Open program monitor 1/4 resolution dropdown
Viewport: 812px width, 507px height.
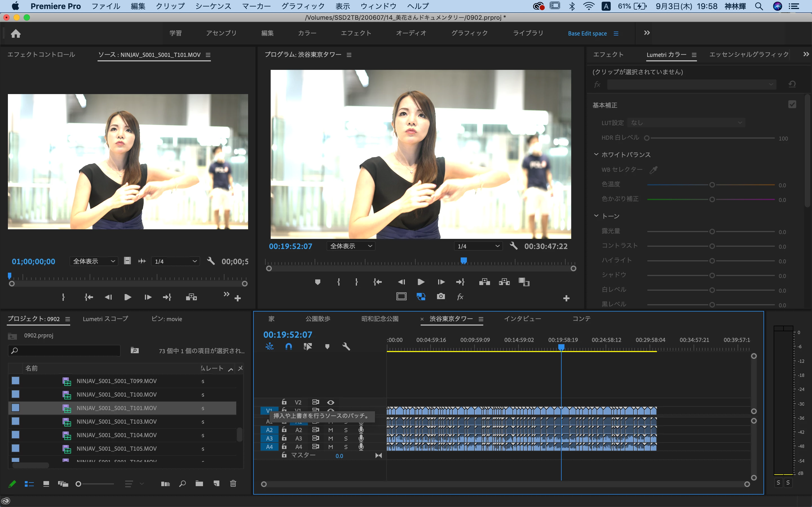(x=478, y=246)
